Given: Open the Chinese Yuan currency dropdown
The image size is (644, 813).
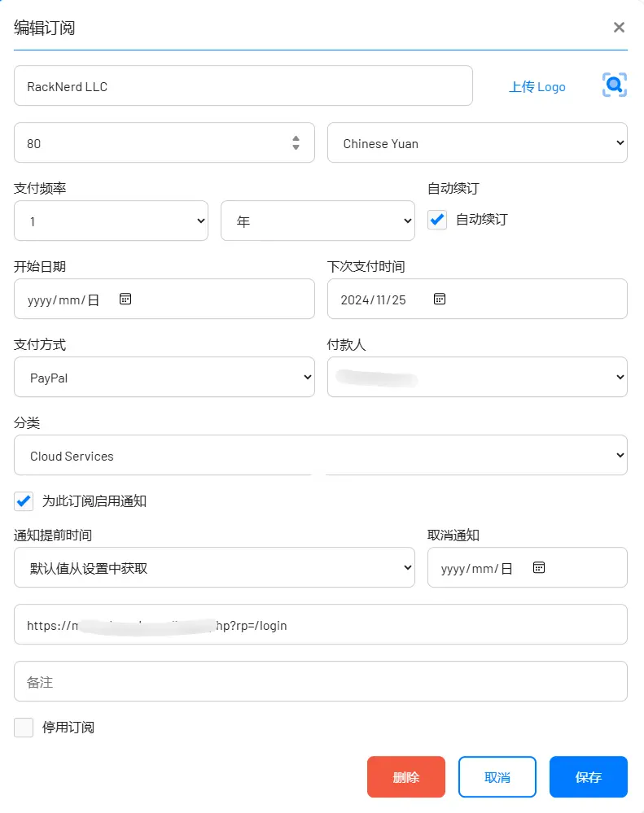Looking at the screenshot, I should (477, 142).
